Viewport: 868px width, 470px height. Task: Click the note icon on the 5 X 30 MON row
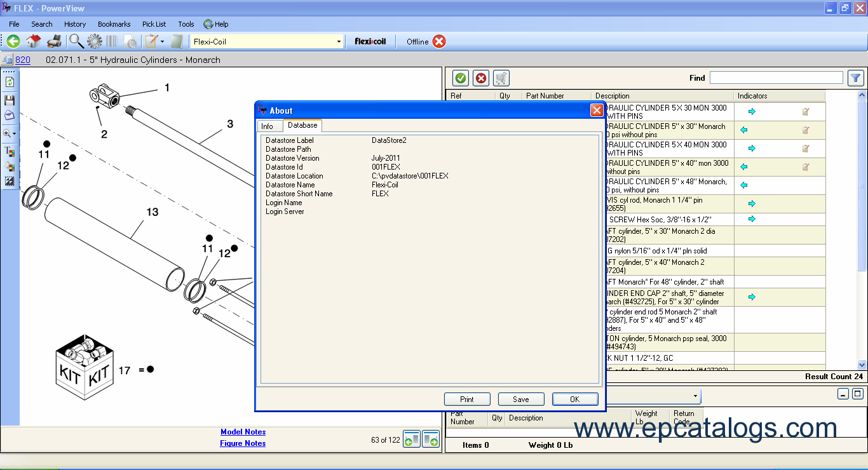(806, 112)
